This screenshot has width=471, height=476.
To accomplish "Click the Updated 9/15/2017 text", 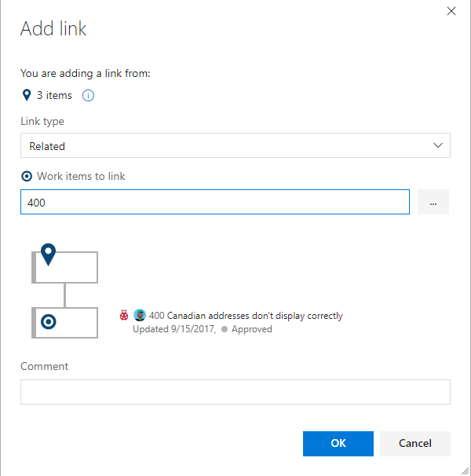I will [x=174, y=329].
